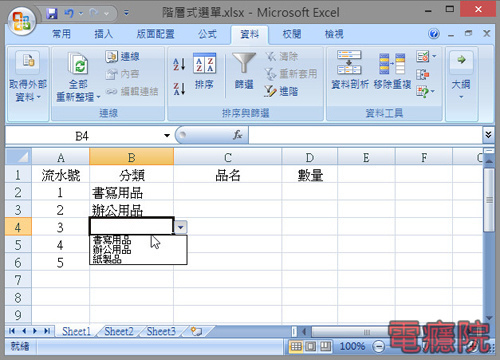Select column B header
The height and width of the screenshot is (360, 500).
(132, 157)
